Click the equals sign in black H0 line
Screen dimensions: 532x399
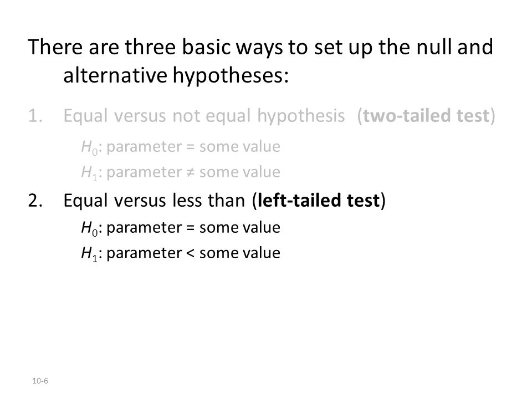[x=190, y=228]
